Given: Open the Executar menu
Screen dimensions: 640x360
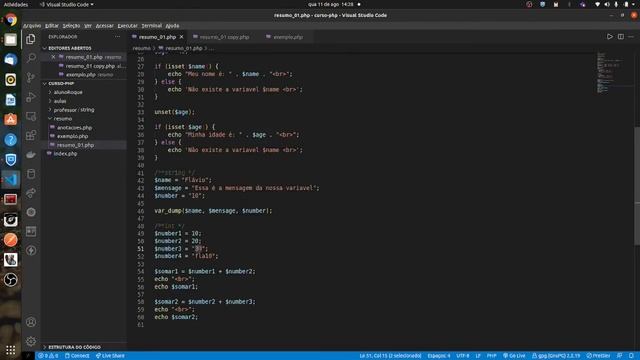Looking at the screenshot, I should coord(127,26).
